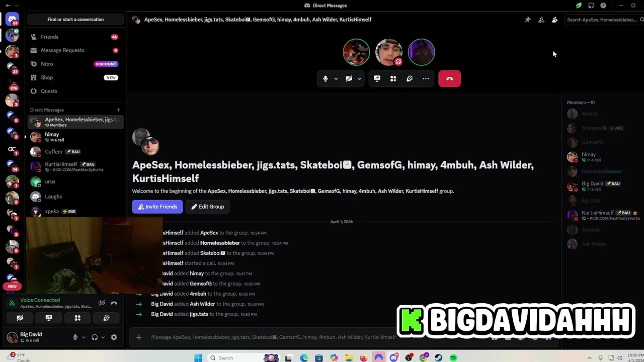This screenshot has width=644, height=362.
Task: Open the Shop page
Action: 74,77
